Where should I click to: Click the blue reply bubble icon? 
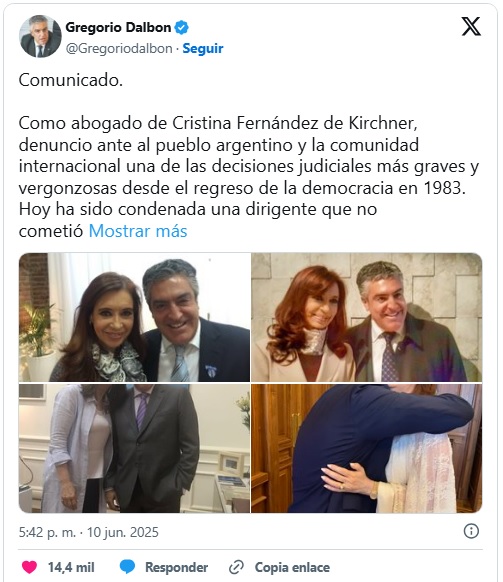coord(127,567)
